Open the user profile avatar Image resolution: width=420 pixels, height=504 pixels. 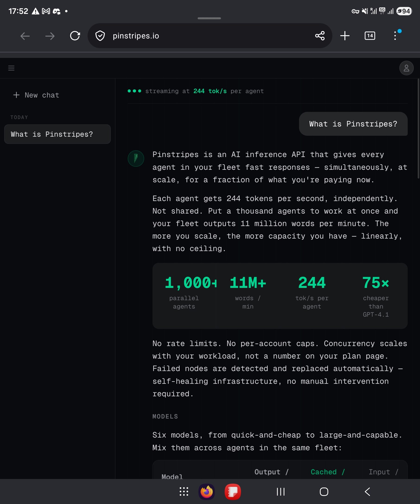click(x=406, y=68)
